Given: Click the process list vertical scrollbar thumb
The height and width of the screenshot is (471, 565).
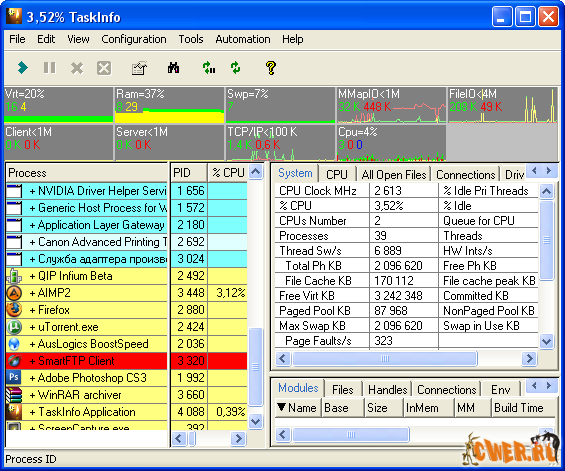Looking at the screenshot, I should click(x=255, y=367).
